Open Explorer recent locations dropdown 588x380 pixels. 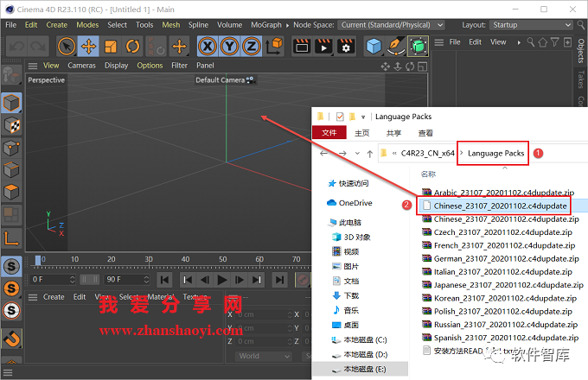pos(357,154)
